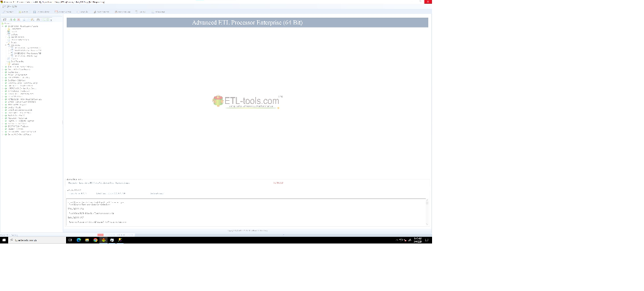
Task: Select the Advanced ETL Processor Enterprise (64 Bit) banner
Action: click(247, 23)
